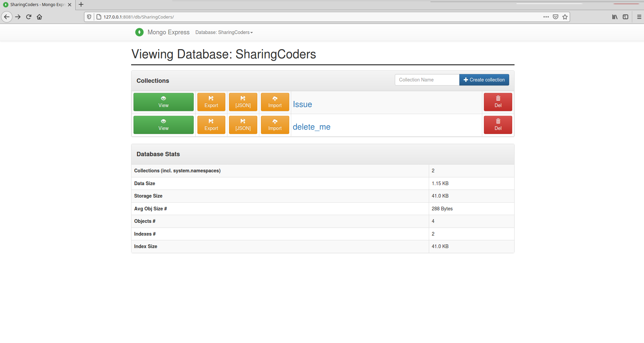Viewport: 644px width, 343px height.
Task: Click the Data Size value 1.15 KB
Action: tap(440, 183)
